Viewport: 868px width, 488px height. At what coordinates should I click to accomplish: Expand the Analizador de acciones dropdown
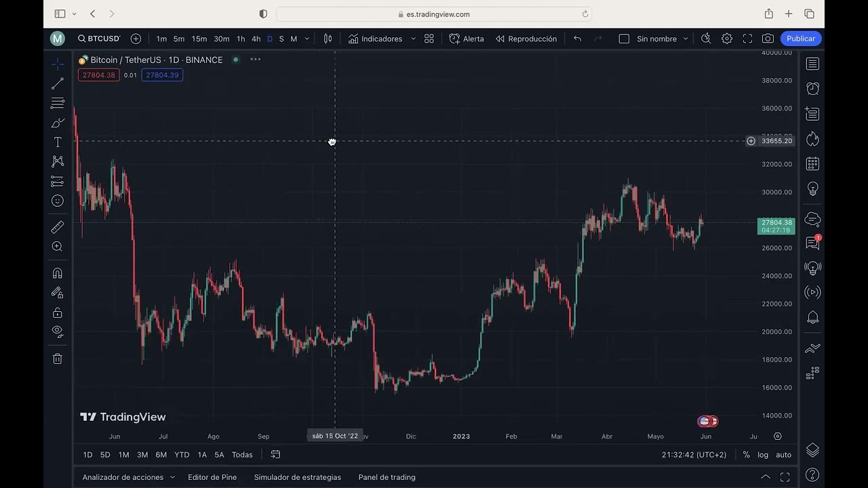(172, 477)
